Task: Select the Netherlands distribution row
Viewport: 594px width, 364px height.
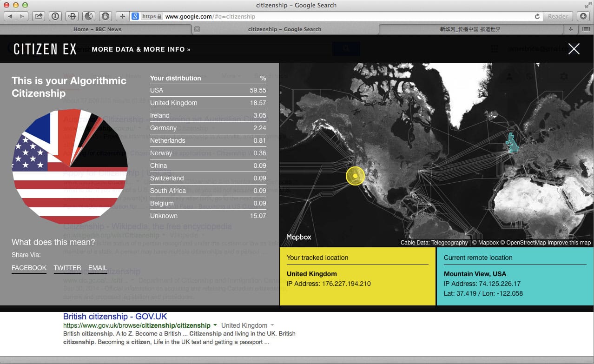Action: tap(208, 140)
